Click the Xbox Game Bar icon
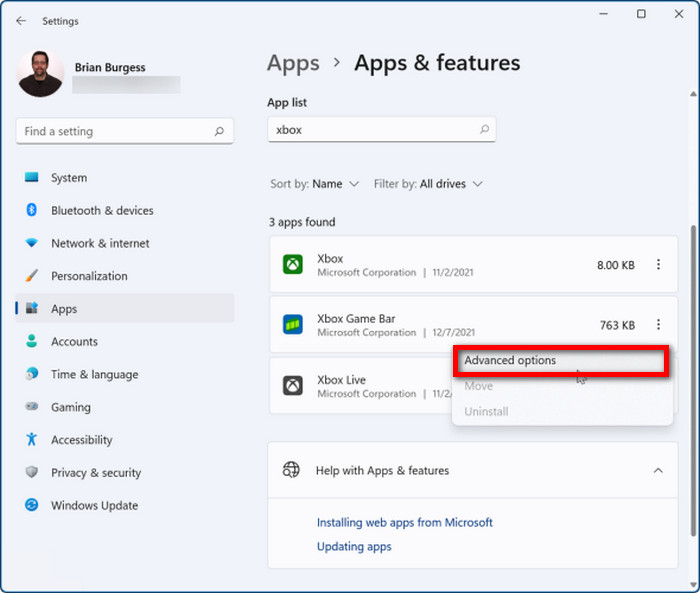The width and height of the screenshot is (700, 593). pyautogui.click(x=293, y=325)
